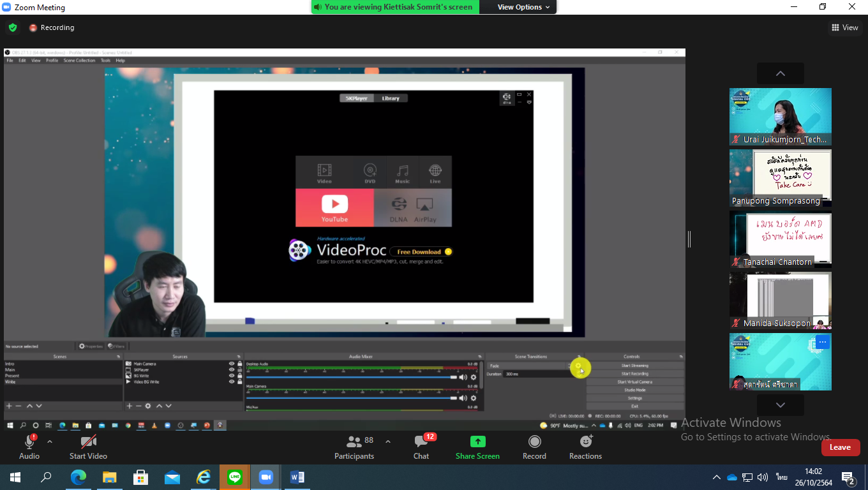Open the Zoom encryption shield icon
The height and width of the screenshot is (490, 868).
(12, 27)
